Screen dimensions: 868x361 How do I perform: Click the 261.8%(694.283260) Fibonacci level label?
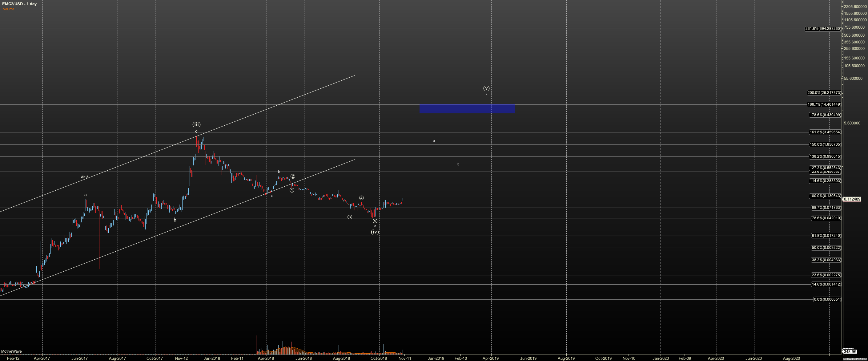click(823, 29)
